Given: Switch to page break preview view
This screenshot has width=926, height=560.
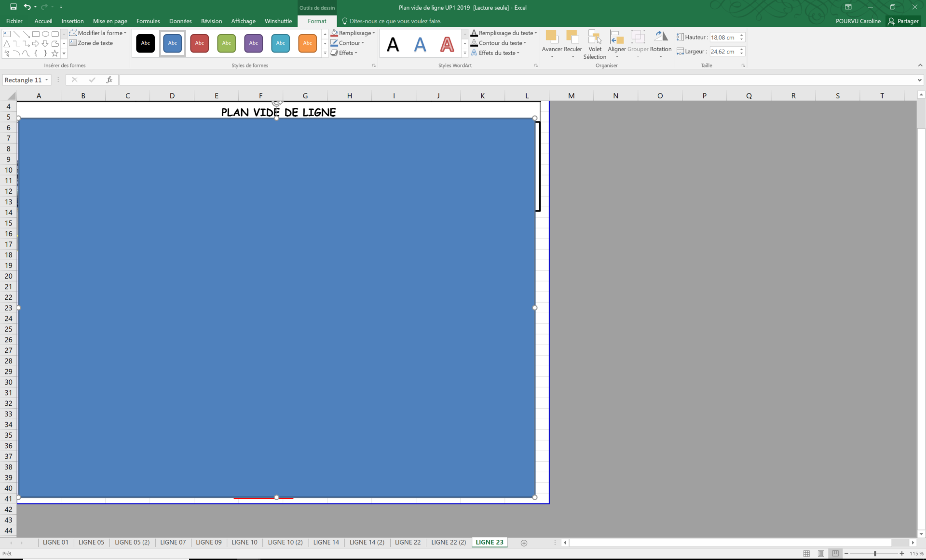Looking at the screenshot, I should pos(835,553).
